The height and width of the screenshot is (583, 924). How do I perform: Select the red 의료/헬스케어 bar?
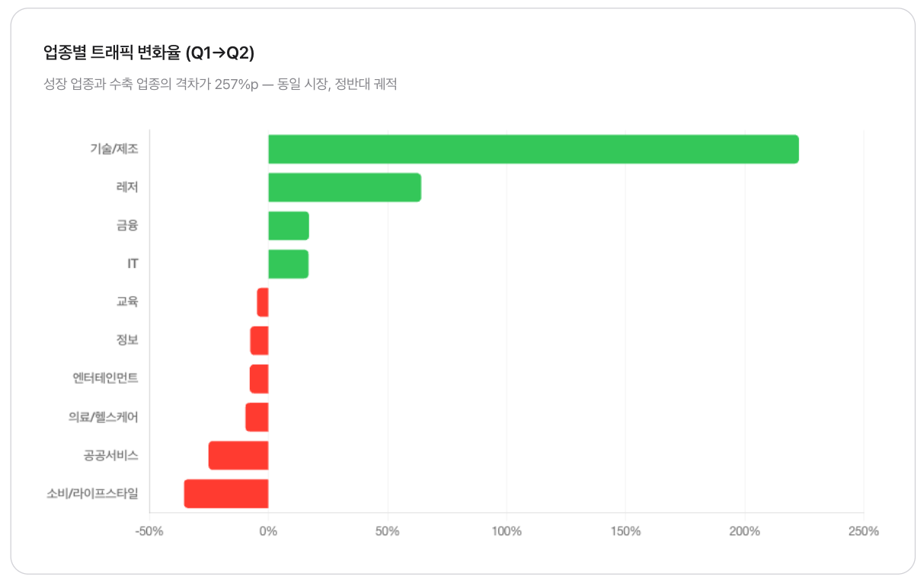(257, 417)
